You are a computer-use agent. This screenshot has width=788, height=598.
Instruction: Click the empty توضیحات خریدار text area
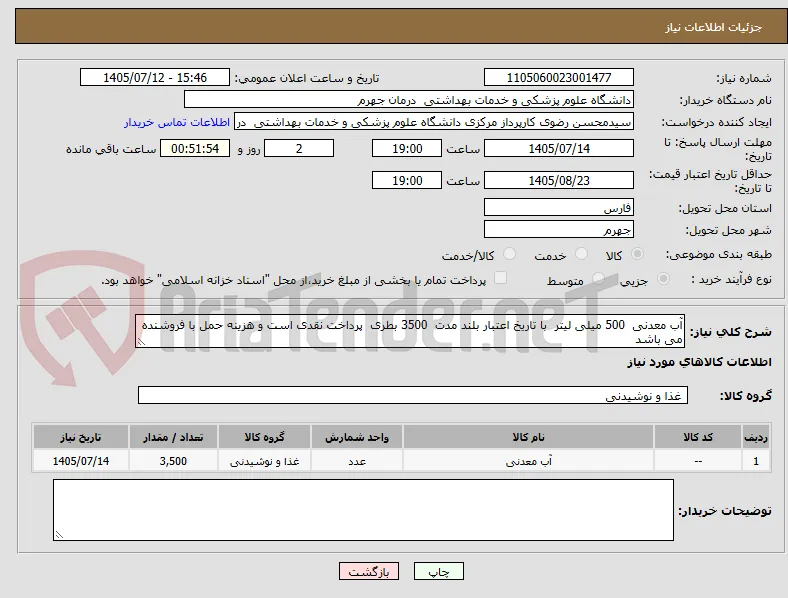[363, 510]
